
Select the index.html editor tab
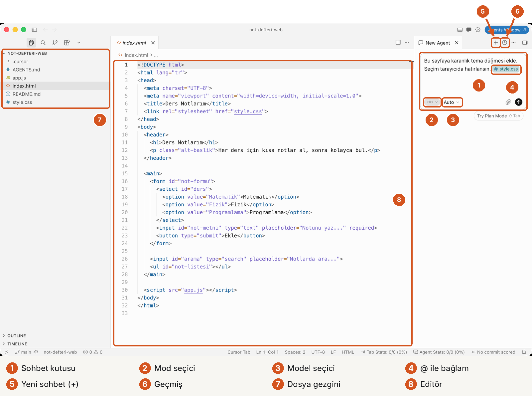pos(134,43)
